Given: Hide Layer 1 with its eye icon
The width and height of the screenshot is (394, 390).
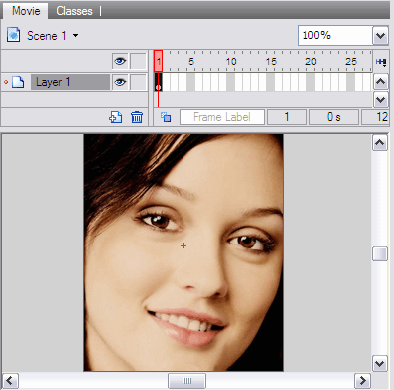Looking at the screenshot, I should click(x=120, y=82).
